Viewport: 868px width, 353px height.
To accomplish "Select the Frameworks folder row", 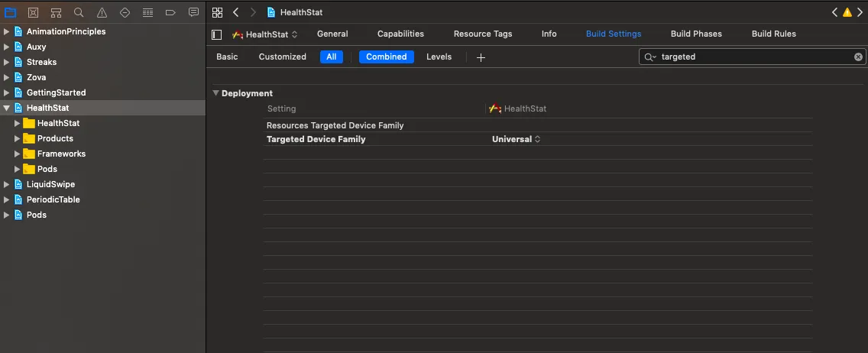I will coord(102,154).
